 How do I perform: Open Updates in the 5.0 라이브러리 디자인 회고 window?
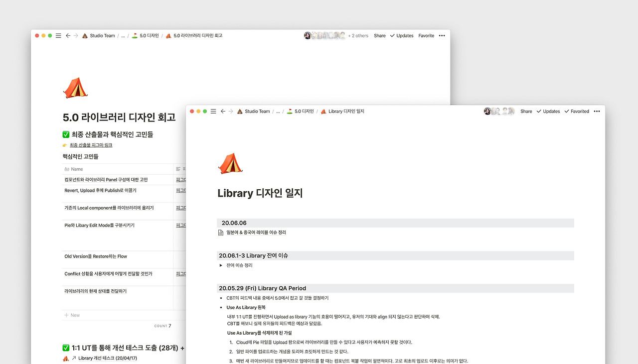coord(402,36)
